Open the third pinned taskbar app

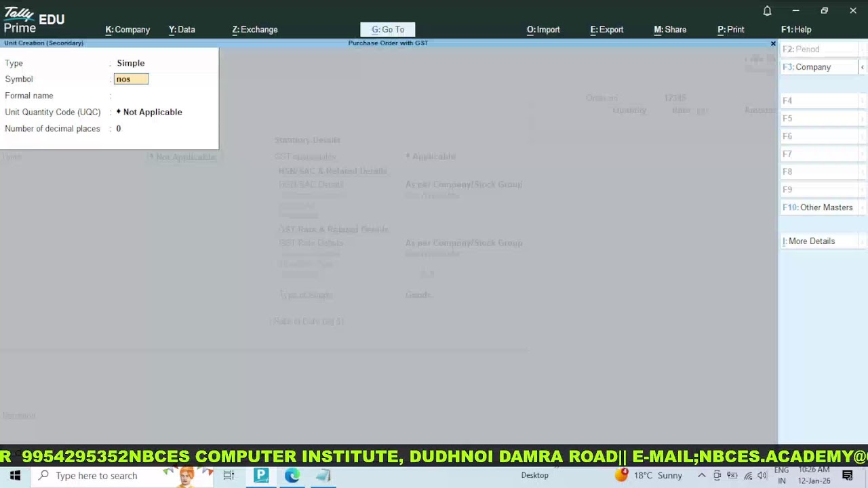(x=323, y=476)
